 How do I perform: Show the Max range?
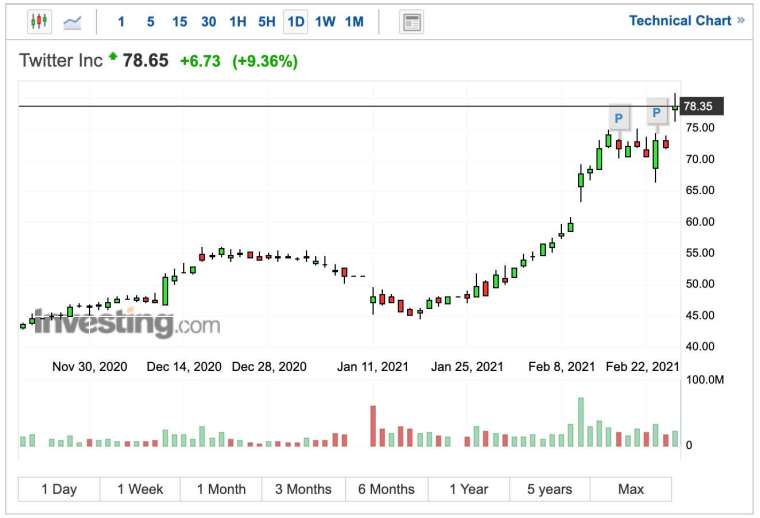pos(631,489)
